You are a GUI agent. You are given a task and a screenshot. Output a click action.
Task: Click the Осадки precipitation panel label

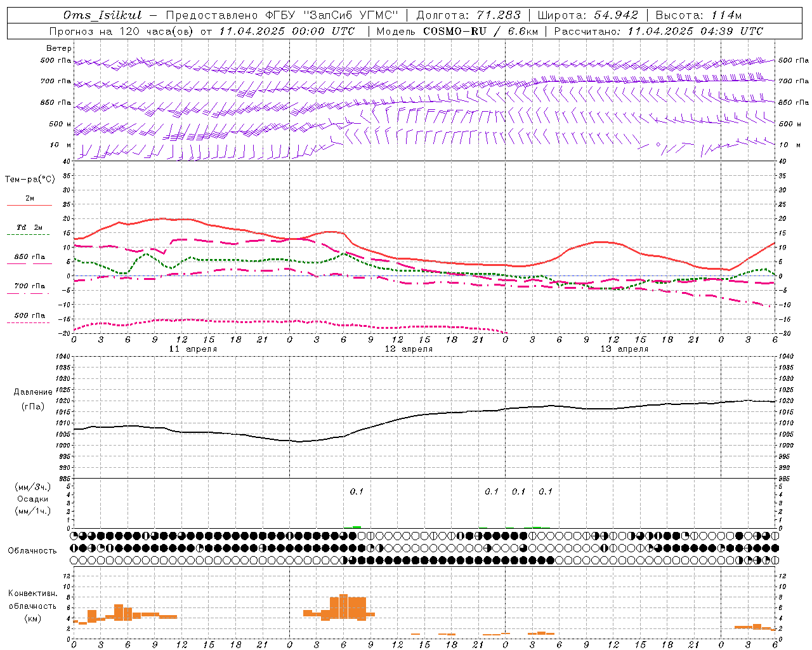coord(33,499)
